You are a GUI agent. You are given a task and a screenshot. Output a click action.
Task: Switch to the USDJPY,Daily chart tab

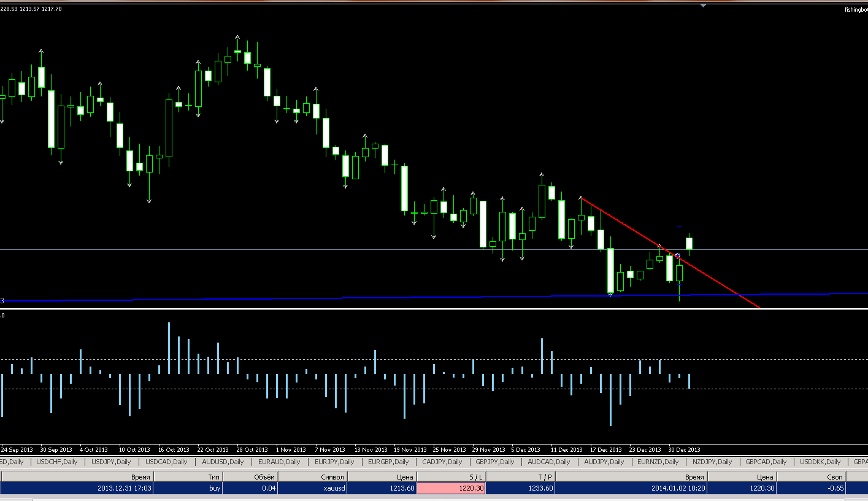click(x=111, y=462)
